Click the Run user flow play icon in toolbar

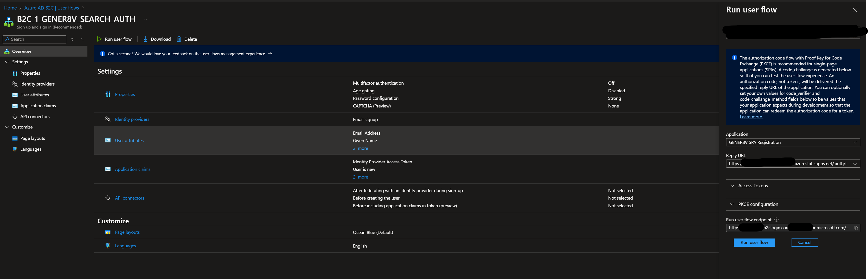click(99, 39)
